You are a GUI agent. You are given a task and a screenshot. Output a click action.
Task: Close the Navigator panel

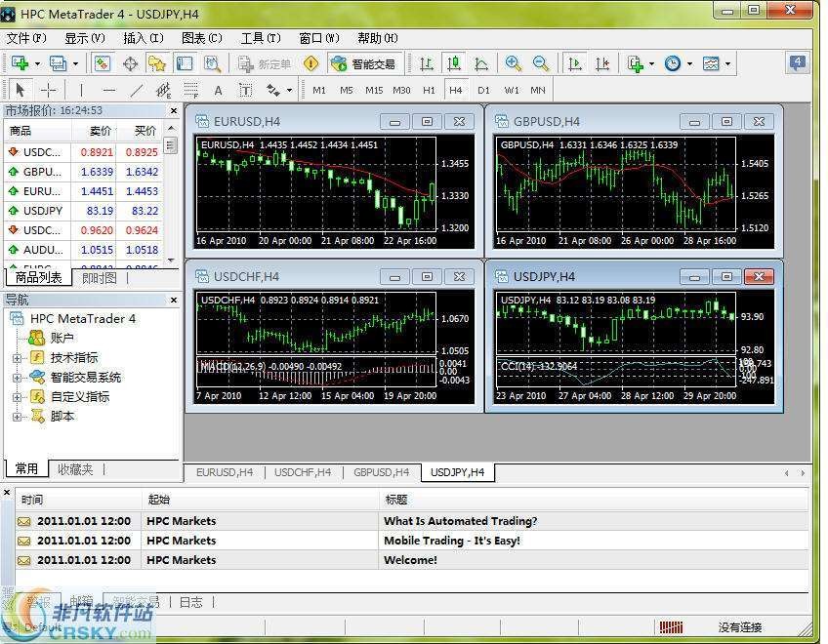coord(174,300)
